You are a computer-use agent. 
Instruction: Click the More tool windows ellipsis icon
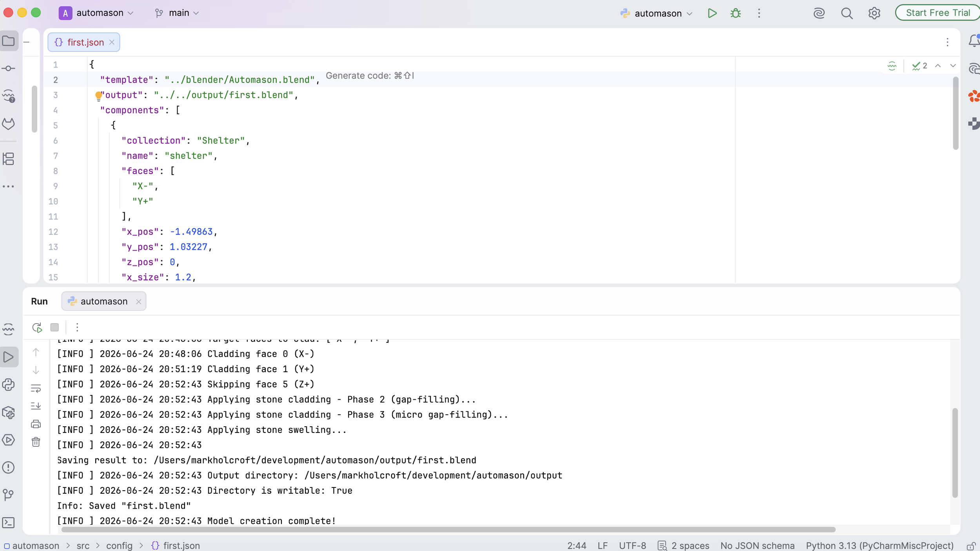tap(9, 187)
